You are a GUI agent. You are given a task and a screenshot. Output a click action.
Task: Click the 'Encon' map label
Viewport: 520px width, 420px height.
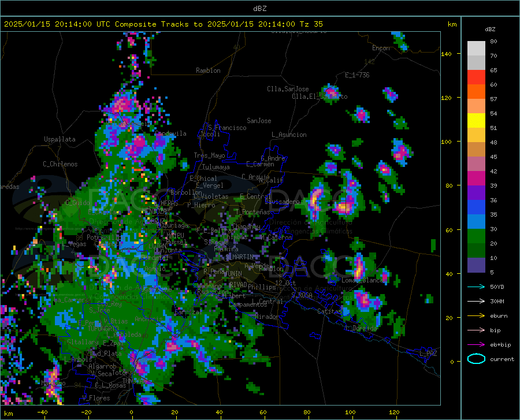[x=381, y=48]
